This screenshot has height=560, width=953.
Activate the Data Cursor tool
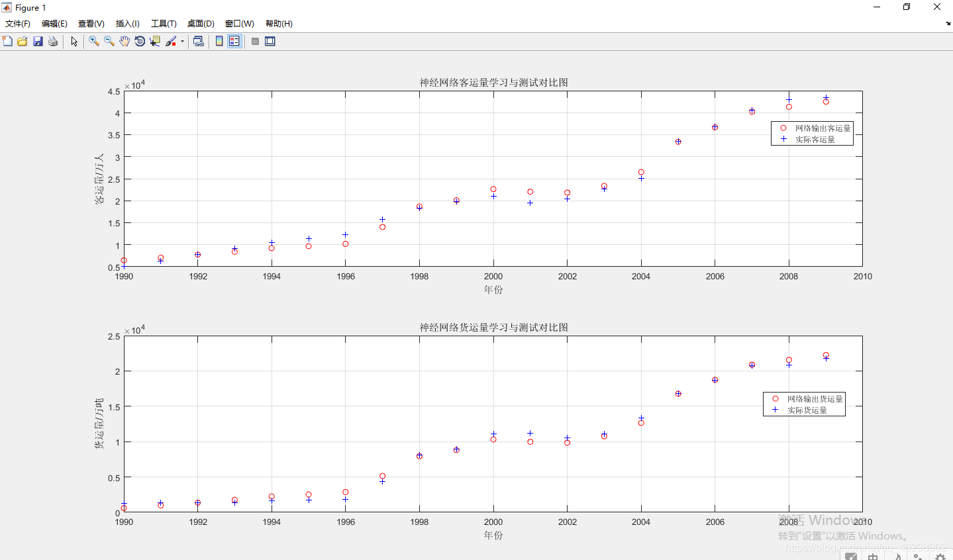[x=155, y=41]
